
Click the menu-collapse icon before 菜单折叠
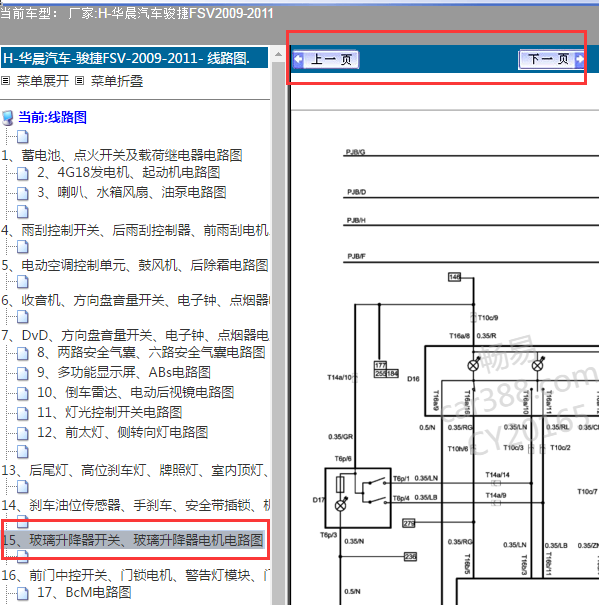point(79,81)
